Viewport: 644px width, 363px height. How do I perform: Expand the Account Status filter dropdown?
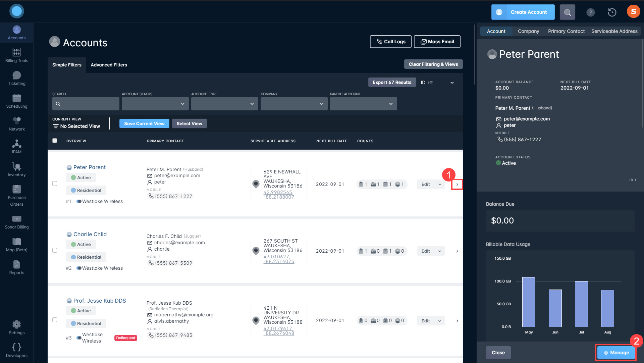click(155, 104)
